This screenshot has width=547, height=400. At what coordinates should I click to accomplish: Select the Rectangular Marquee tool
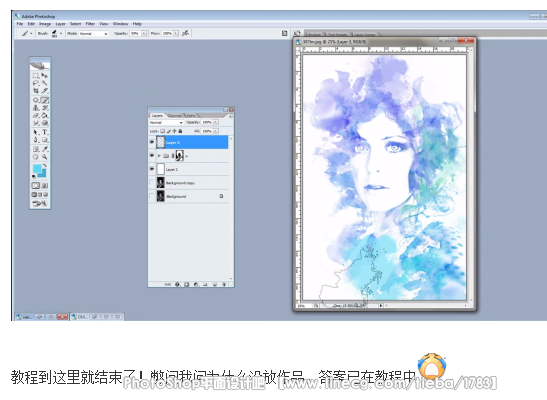[x=36, y=75]
